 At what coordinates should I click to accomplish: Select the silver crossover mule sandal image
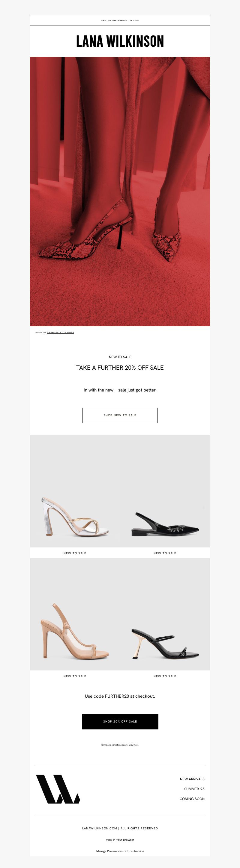[x=75, y=491]
